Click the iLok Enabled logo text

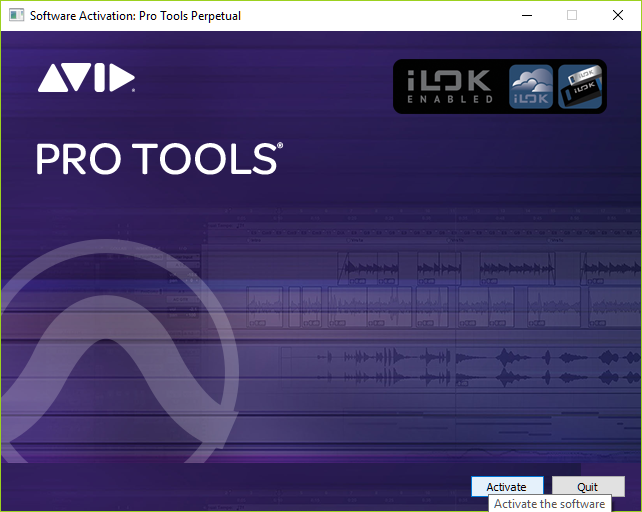[x=449, y=86]
